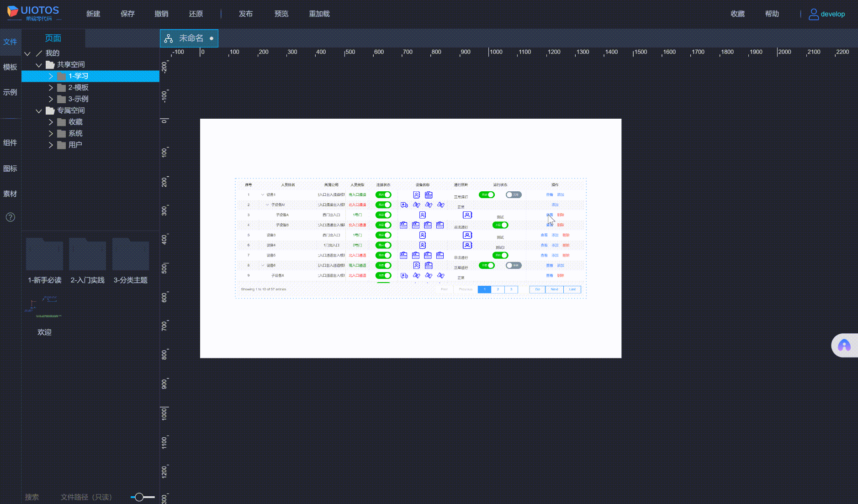This screenshot has height=504, width=858.
Task: Click the contact icon in row 3 photo column
Action: click(467, 215)
